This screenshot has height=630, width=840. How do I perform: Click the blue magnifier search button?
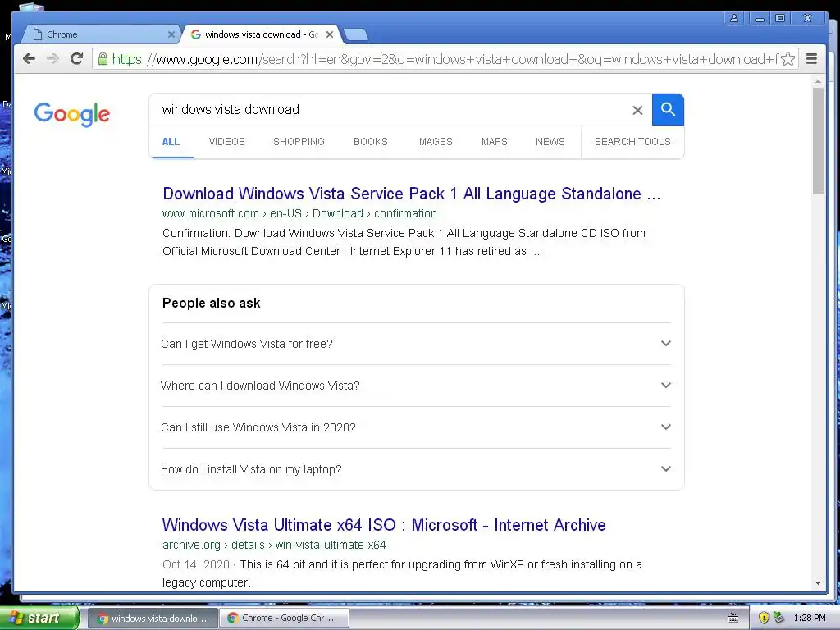point(668,109)
